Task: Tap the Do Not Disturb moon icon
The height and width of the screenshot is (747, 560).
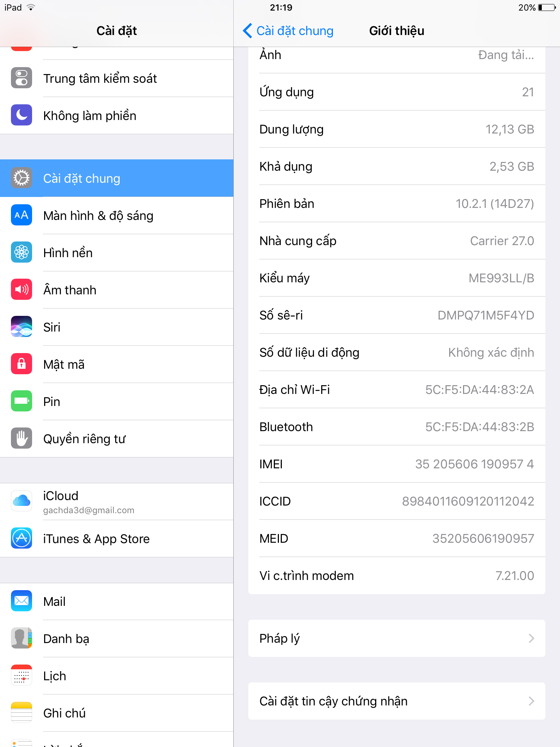Action: (22, 115)
